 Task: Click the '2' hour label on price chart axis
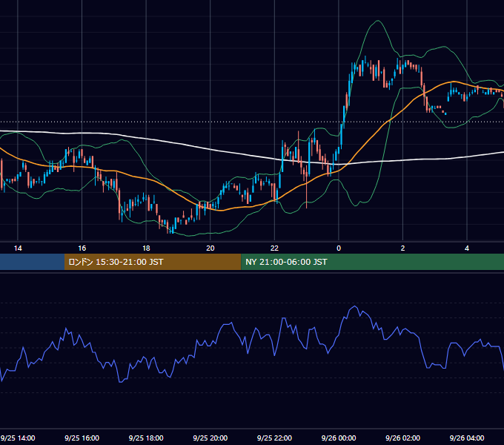click(402, 248)
